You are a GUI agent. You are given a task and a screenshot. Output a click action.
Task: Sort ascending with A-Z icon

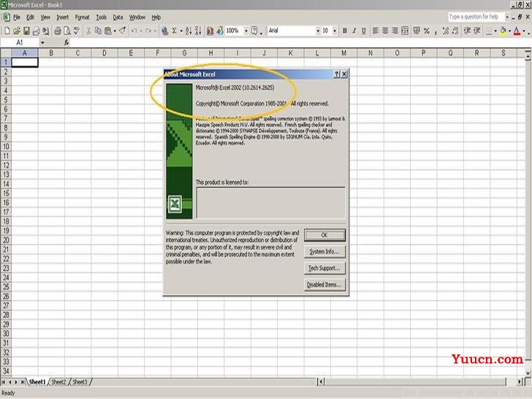pos(189,31)
